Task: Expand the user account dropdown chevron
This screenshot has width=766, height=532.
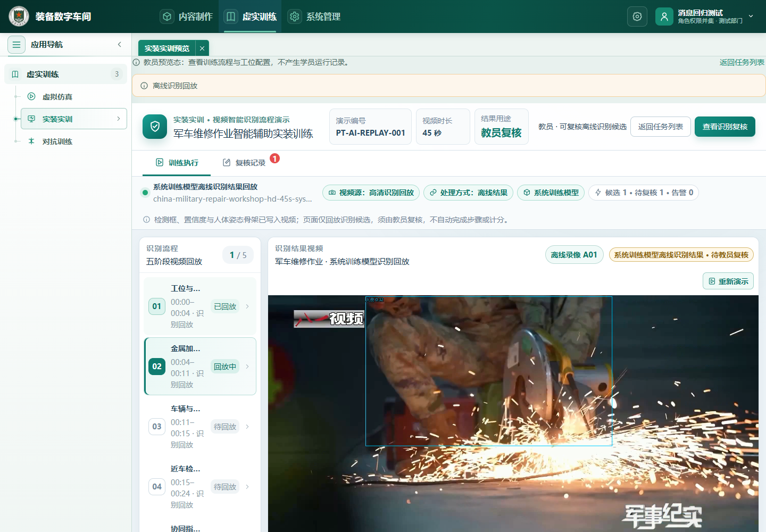Action: click(x=751, y=16)
